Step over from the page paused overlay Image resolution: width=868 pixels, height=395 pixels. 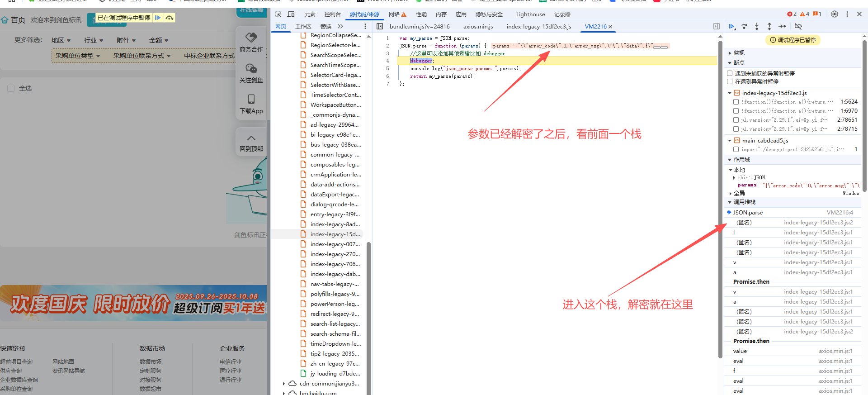[170, 18]
